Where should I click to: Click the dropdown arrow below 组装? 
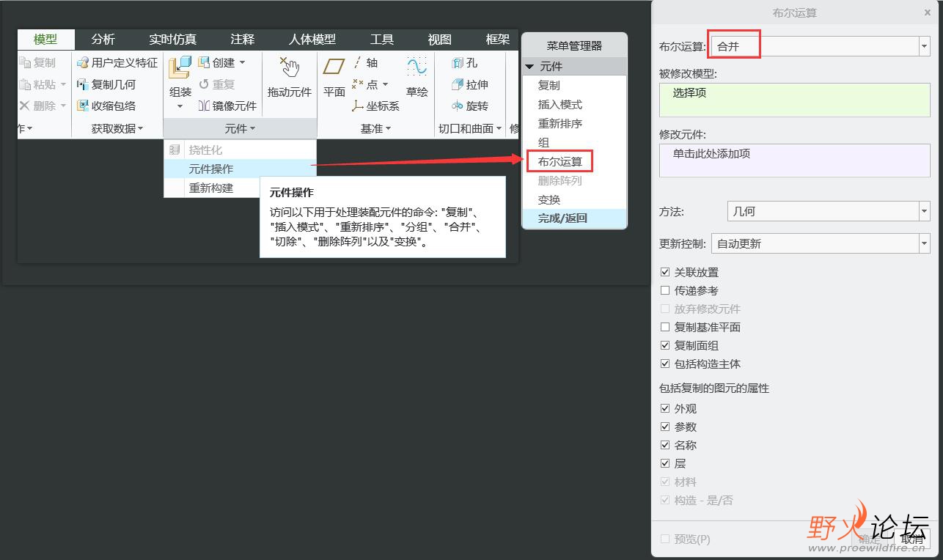point(180,106)
